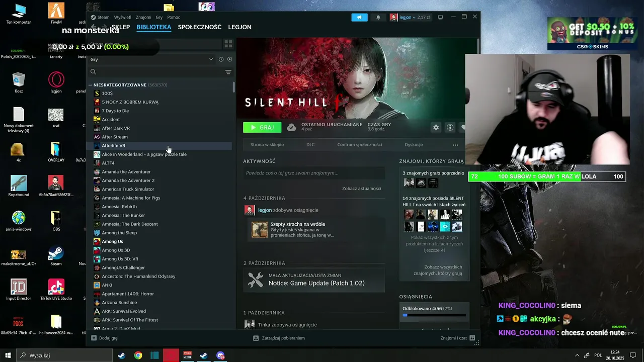Click the blue megaphone announcements icon
Viewport: 644px width, 362px height.
359,17
